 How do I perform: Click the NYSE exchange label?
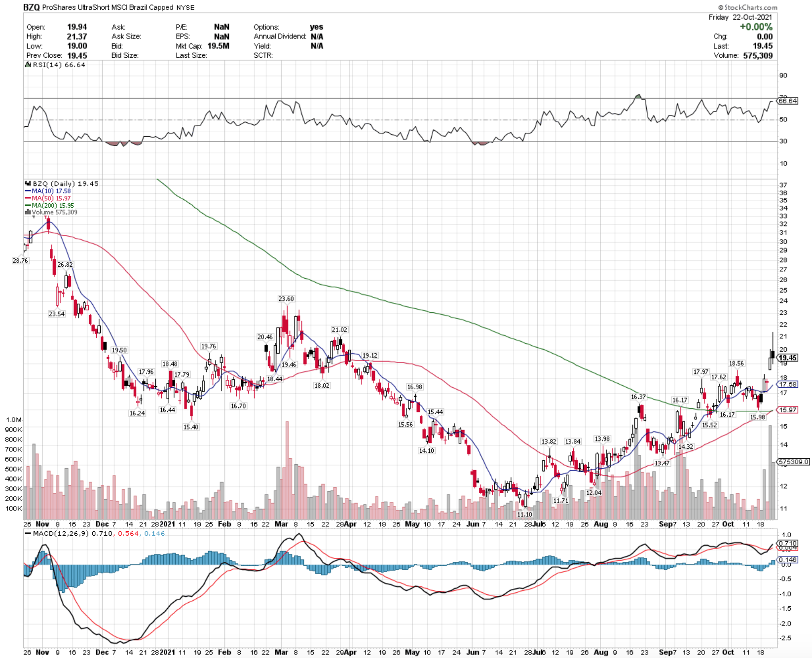coord(185,7)
